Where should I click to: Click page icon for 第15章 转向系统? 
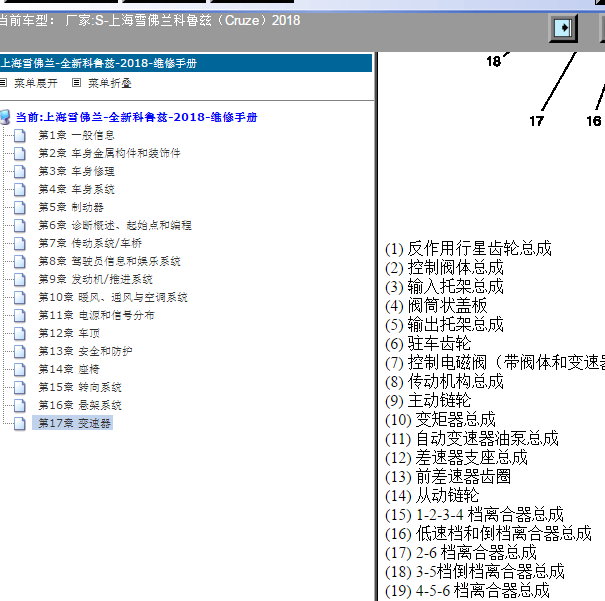pos(20,387)
